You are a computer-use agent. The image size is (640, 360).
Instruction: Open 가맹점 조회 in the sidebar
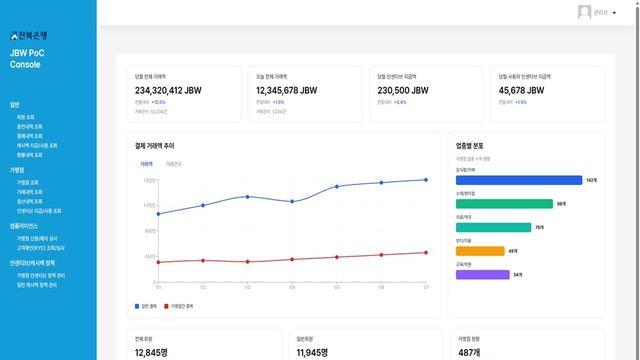pyautogui.click(x=27, y=182)
